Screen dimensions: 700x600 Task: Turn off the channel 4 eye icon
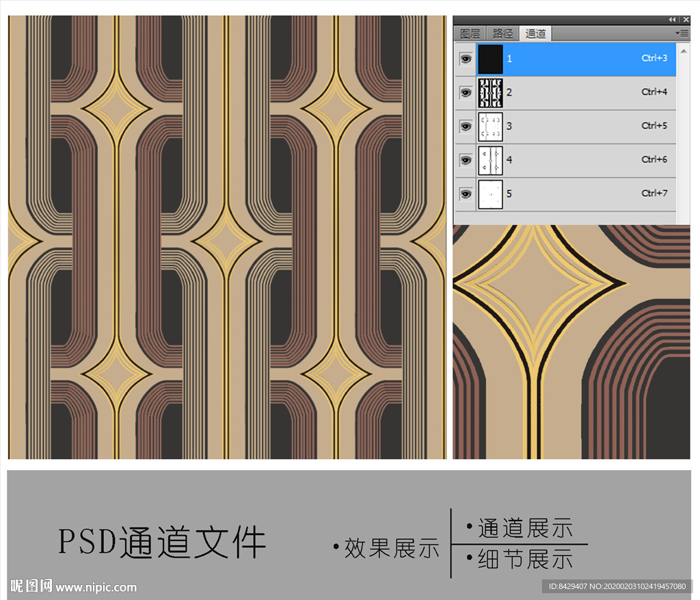pyautogui.click(x=466, y=160)
